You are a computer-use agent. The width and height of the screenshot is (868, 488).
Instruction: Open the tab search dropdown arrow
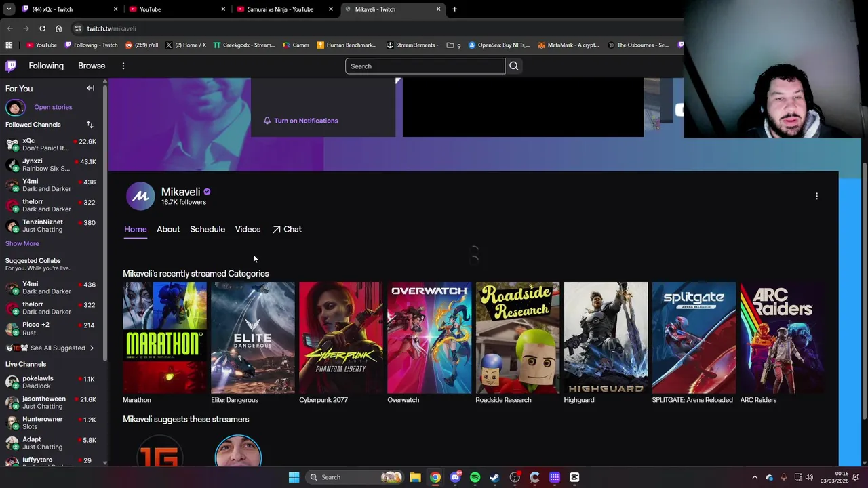coord(9,9)
